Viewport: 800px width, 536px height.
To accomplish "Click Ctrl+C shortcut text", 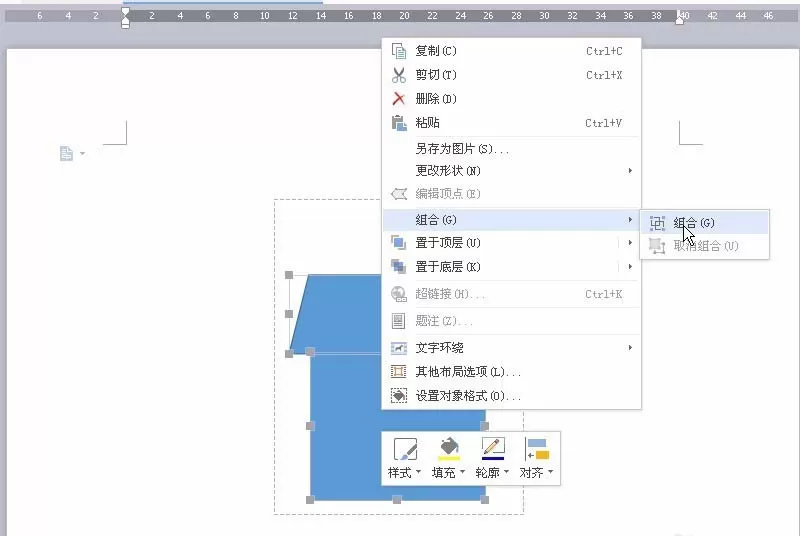I will click(604, 51).
